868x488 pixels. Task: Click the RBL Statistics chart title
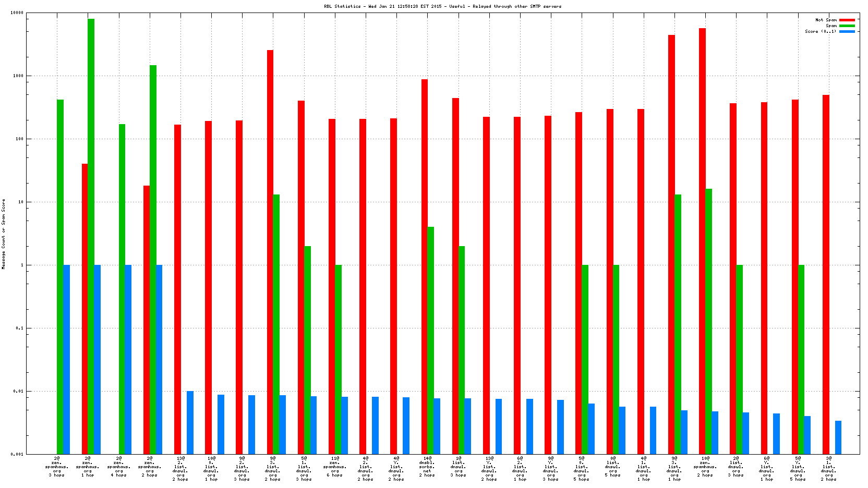click(442, 6)
